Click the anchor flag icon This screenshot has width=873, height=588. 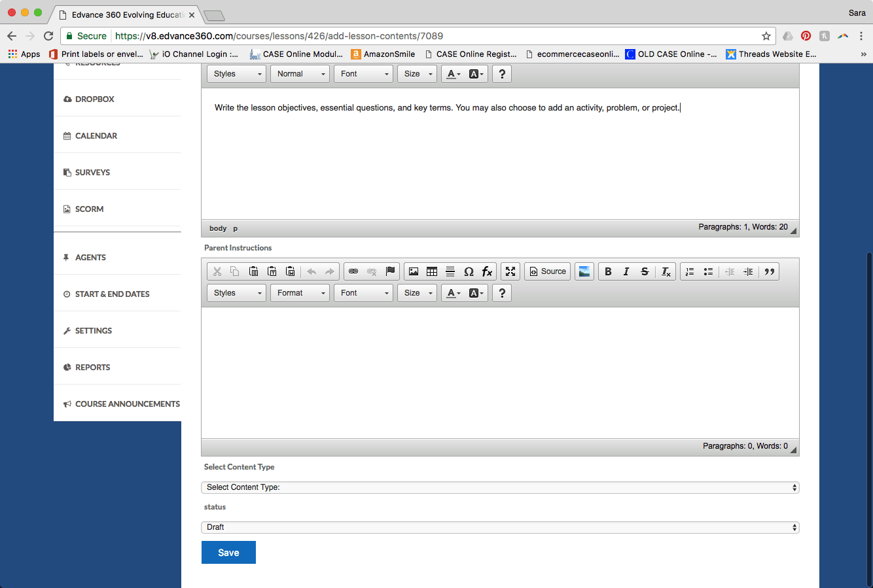click(x=391, y=271)
